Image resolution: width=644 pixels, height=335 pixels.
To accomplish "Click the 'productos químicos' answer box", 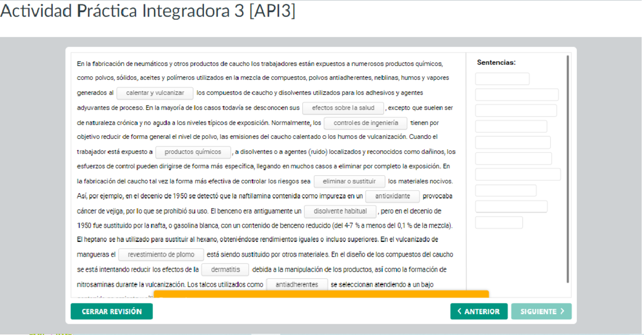I will (192, 152).
